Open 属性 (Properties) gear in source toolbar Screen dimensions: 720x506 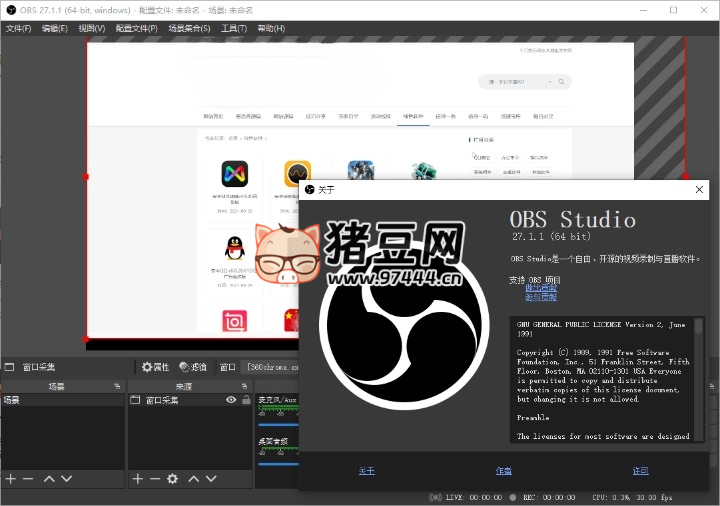pyautogui.click(x=155, y=367)
